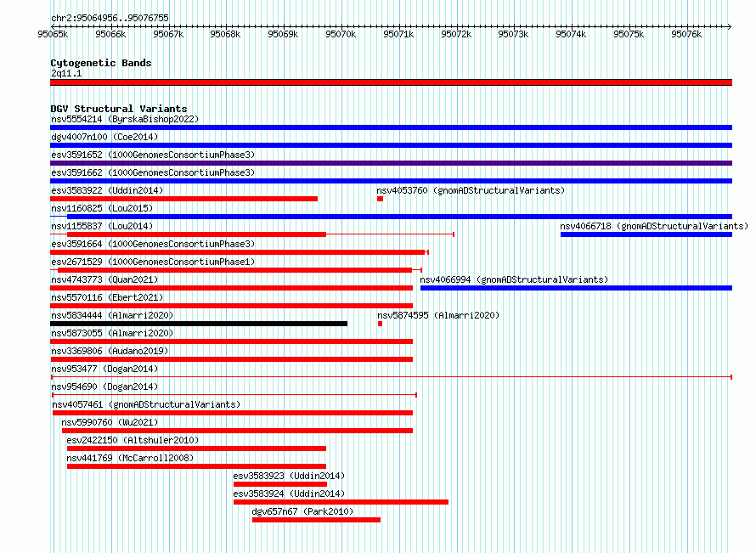
Task: Click the nsv5874595 (Almarri2020) label
Action: tap(438, 315)
